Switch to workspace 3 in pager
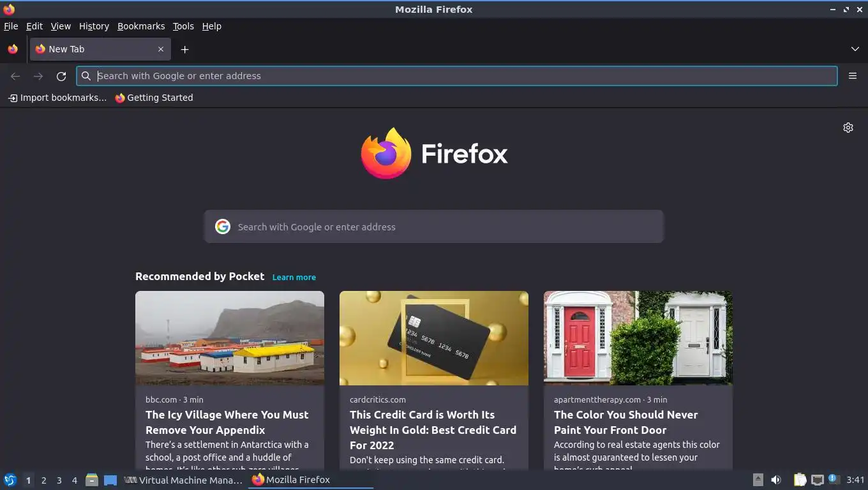The height and width of the screenshot is (490, 868). pyautogui.click(x=59, y=480)
